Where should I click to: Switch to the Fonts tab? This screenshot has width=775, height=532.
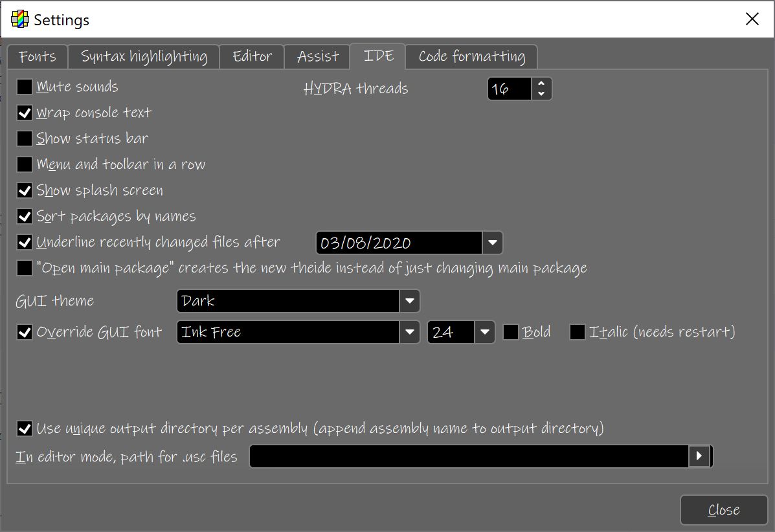pyautogui.click(x=38, y=56)
